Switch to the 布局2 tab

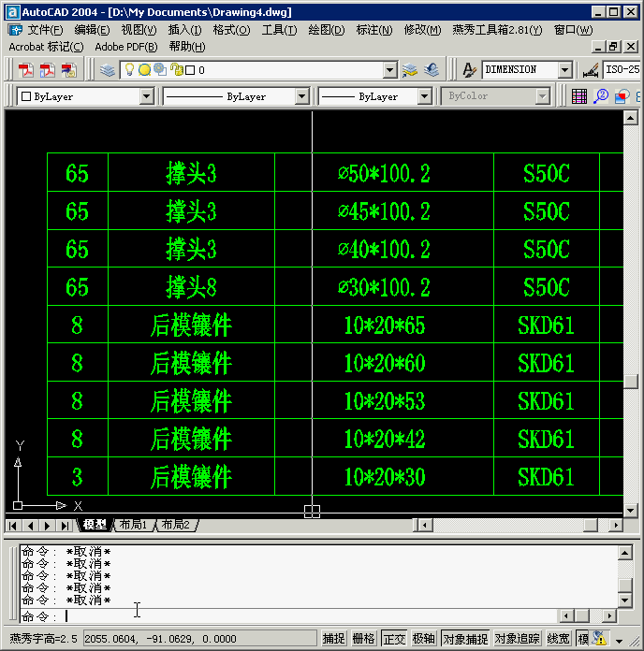[176, 525]
